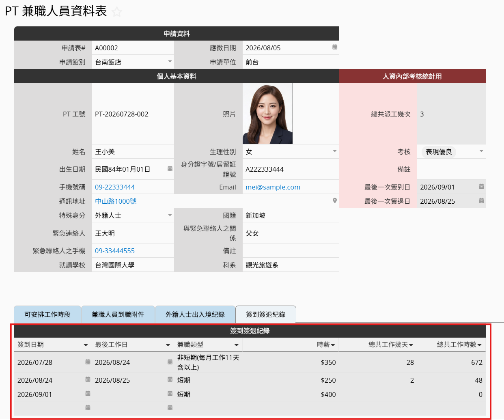Open calendar icon beside 出生日期
504x420 pixels.
tap(170, 169)
